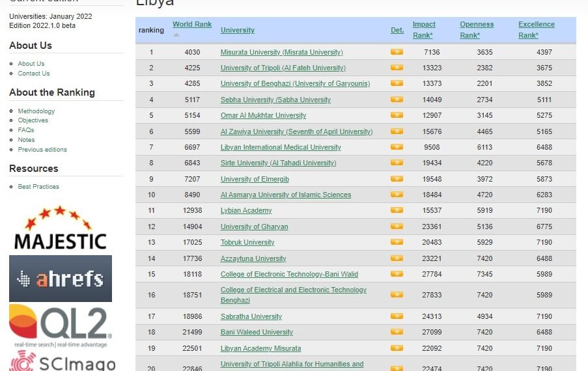Open details icon for Libyan International Medical University
588x371 pixels.
point(397,147)
